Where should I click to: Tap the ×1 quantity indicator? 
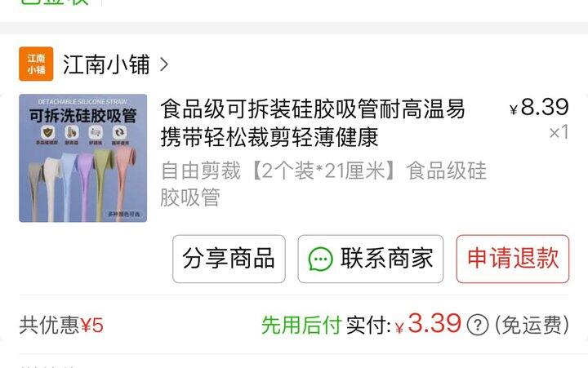[x=559, y=132]
